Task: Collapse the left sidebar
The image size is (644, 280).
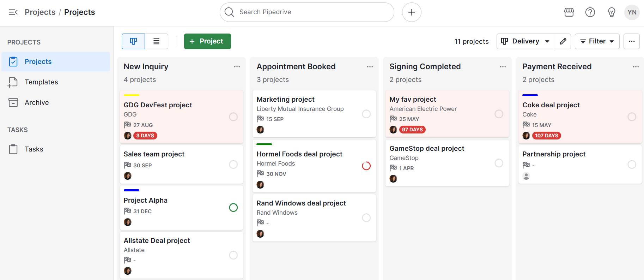Action: 13,12
